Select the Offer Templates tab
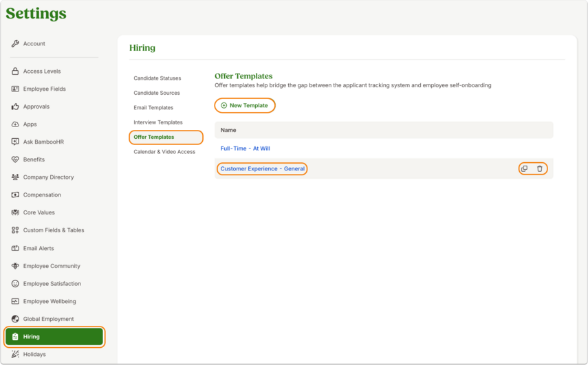This screenshot has height=365, width=588. point(166,137)
